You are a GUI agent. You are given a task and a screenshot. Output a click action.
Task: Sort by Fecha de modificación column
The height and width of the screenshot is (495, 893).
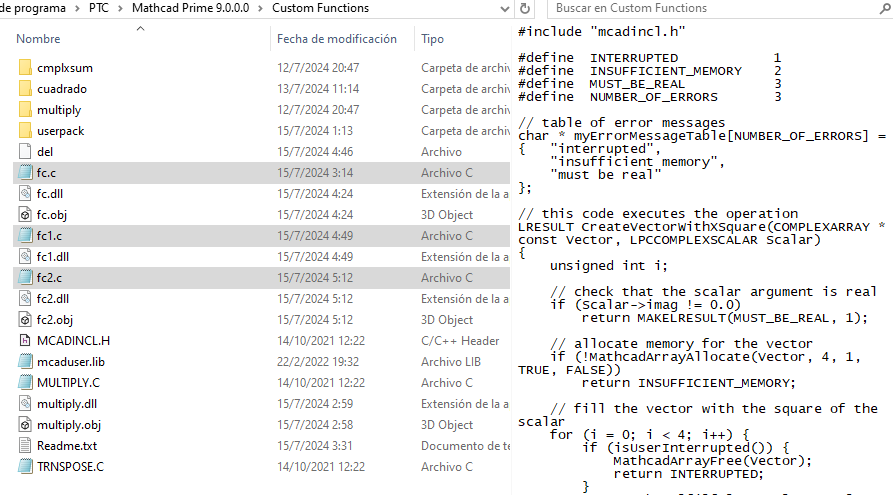tap(337, 39)
